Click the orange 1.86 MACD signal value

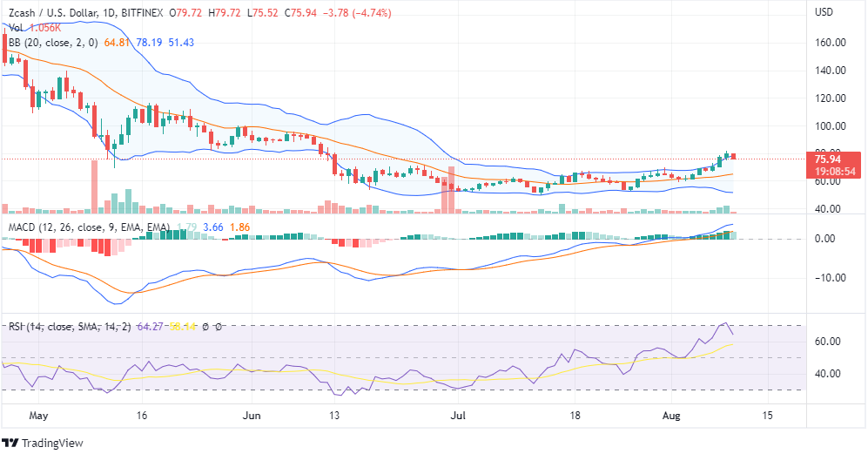pyautogui.click(x=240, y=227)
